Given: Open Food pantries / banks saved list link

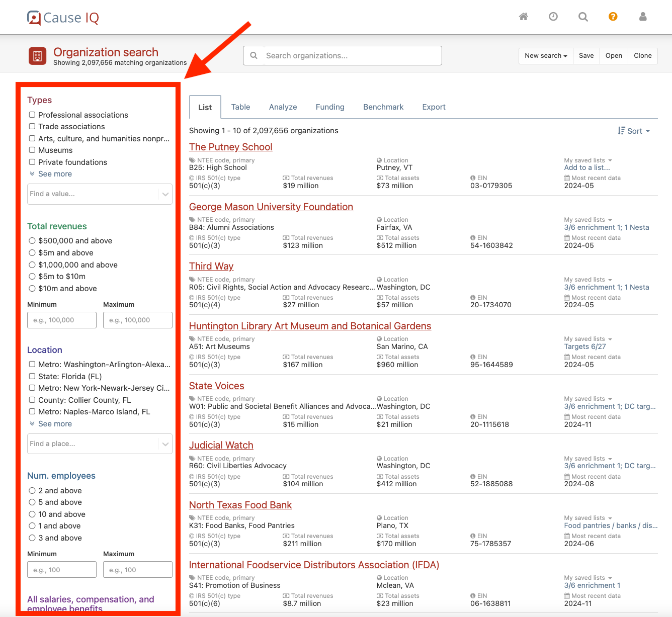Looking at the screenshot, I should (611, 525).
